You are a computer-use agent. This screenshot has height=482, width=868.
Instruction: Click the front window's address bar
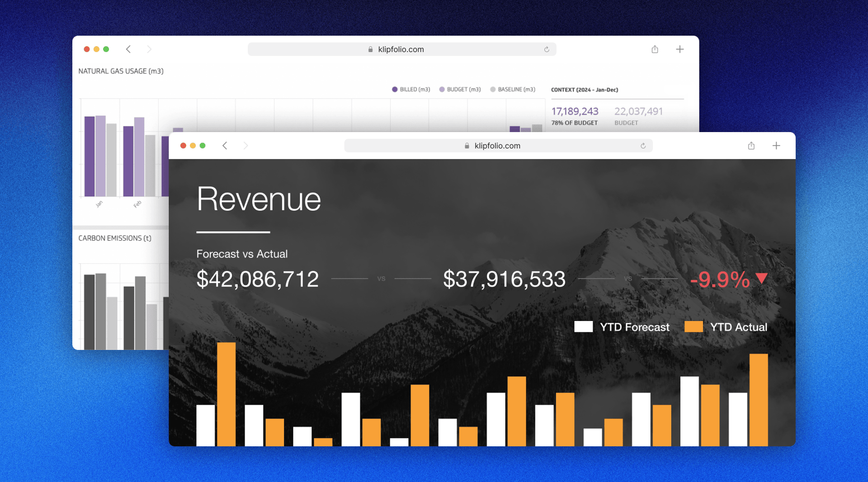coord(497,146)
